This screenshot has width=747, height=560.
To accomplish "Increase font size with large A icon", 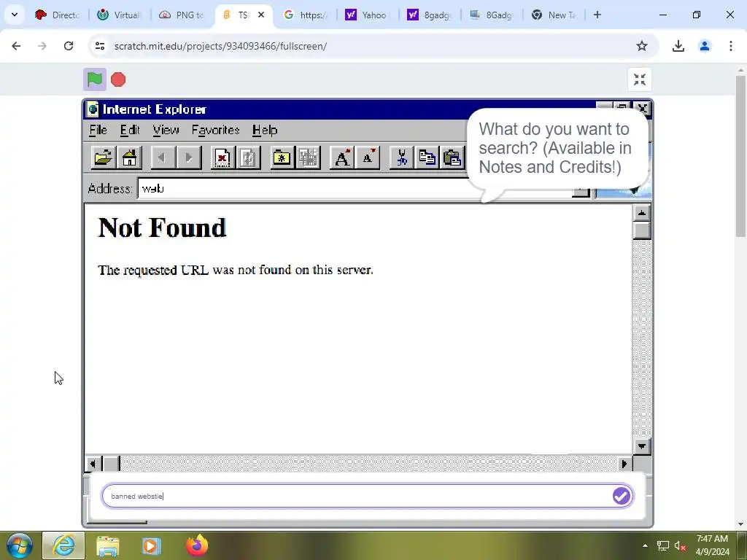I will [x=341, y=157].
